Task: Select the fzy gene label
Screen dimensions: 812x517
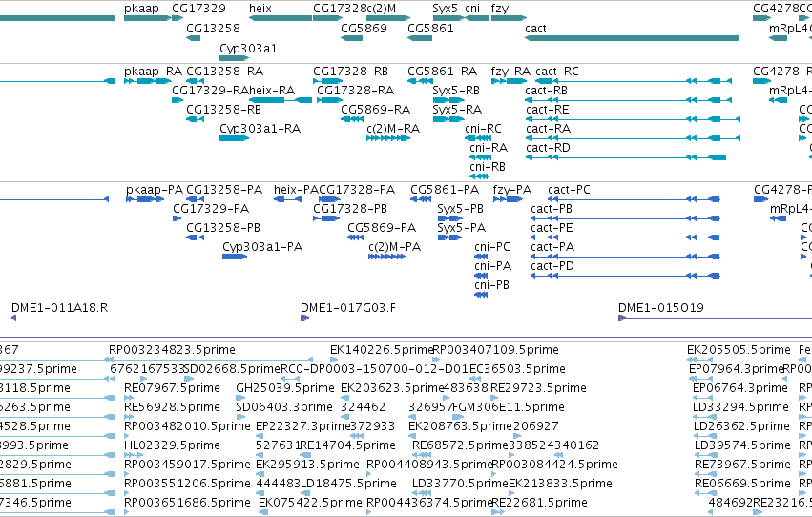Action: pyautogui.click(x=500, y=9)
